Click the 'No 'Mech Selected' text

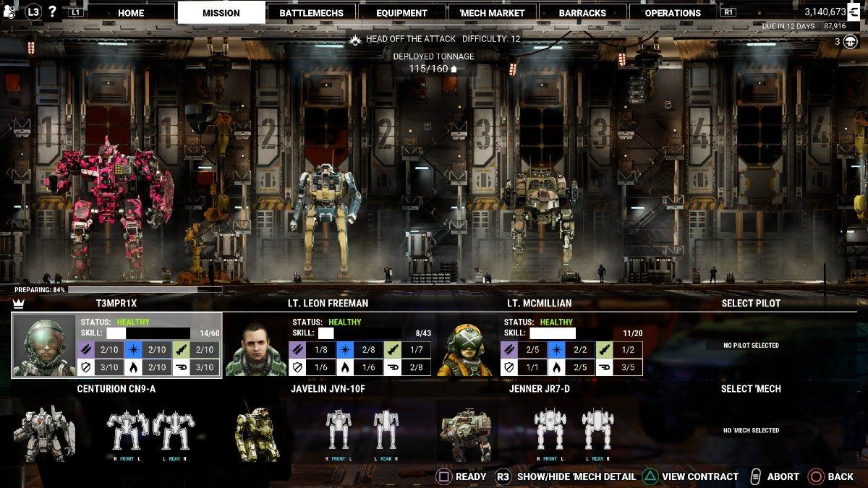point(751,431)
